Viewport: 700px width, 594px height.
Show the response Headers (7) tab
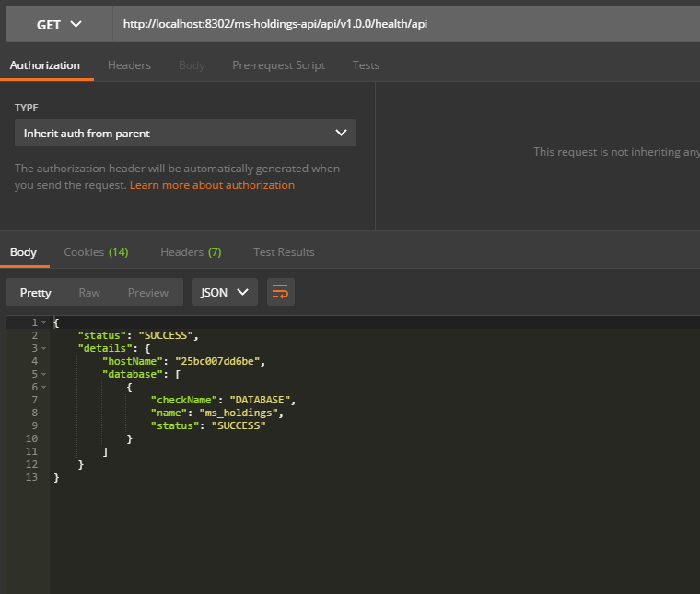(191, 251)
